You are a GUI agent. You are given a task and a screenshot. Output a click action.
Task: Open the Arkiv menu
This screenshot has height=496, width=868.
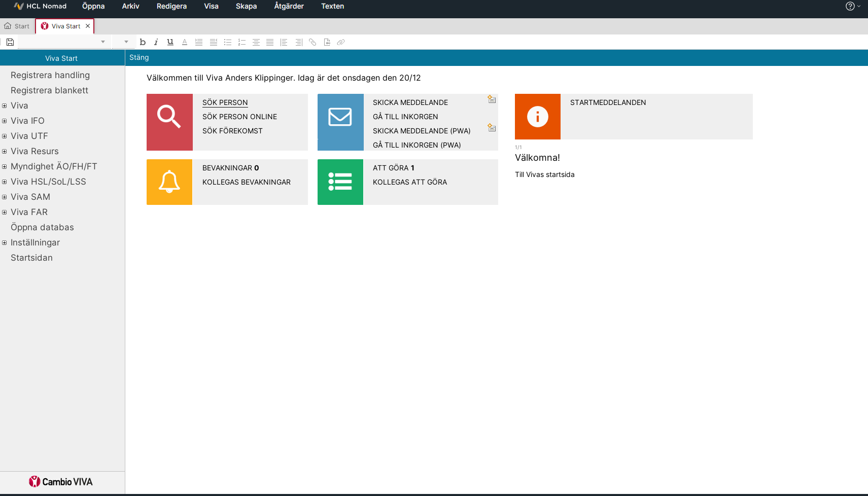pyautogui.click(x=130, y=6)
